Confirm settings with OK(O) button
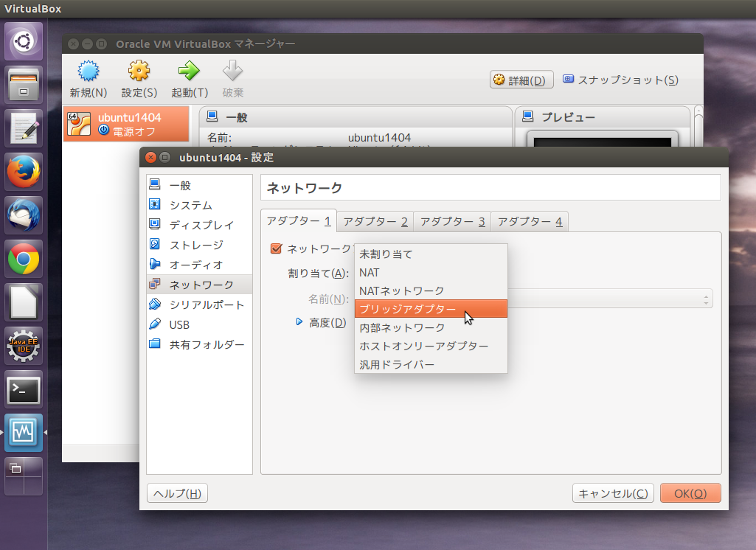This screenshot has height=550, width=756. click(690, 493)
